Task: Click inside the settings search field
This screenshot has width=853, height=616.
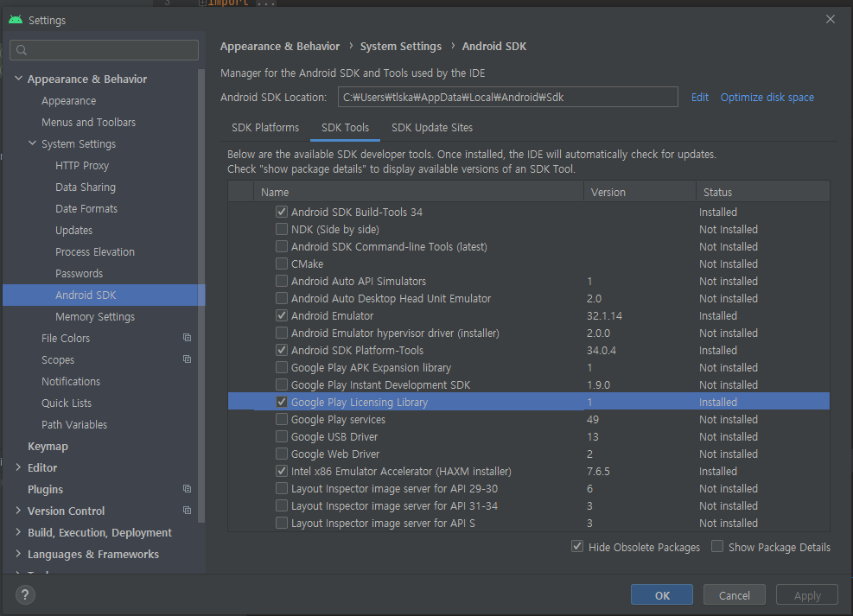Action: pos(104,50)
